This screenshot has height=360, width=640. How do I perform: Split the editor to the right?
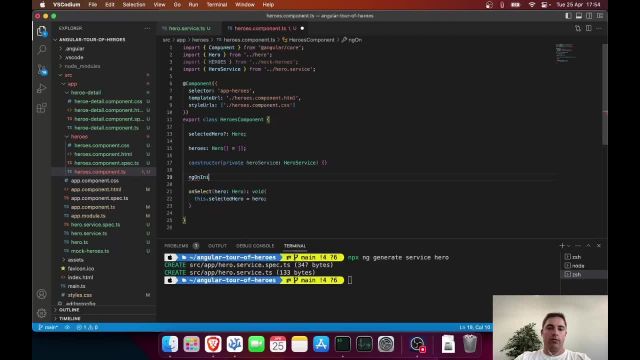pyautogui.click(x=589, y=28)
